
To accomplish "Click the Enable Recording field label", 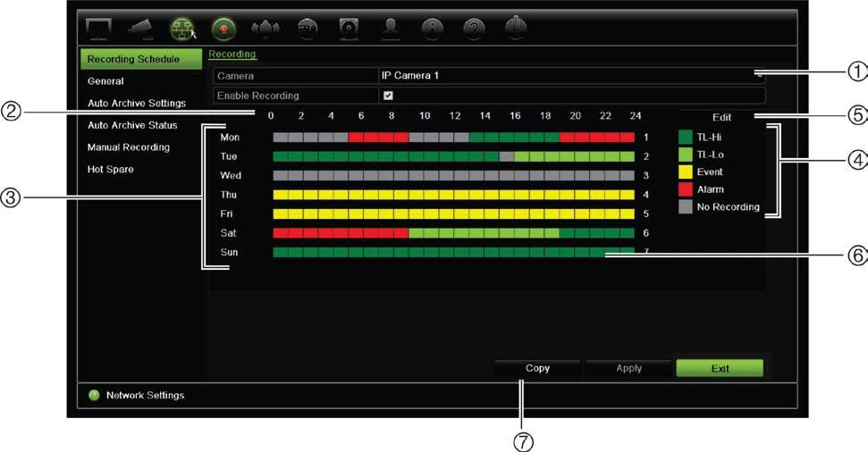I will 258,96.
